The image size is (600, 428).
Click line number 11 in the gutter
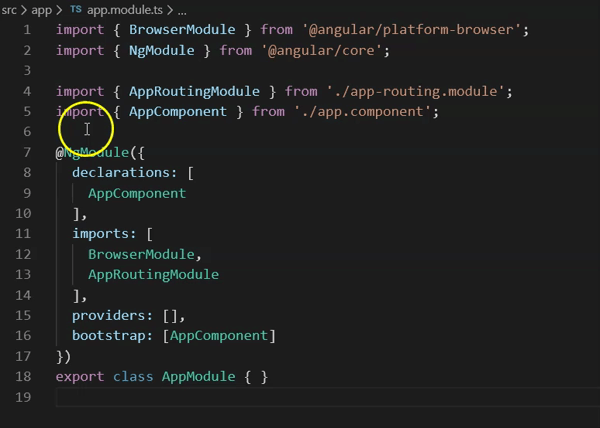pos(23,234)
